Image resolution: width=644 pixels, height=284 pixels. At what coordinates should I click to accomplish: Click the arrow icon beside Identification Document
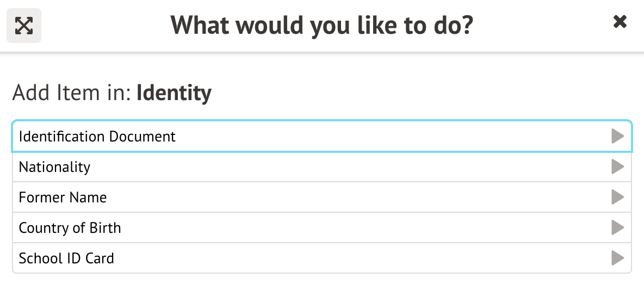(617, 136)
